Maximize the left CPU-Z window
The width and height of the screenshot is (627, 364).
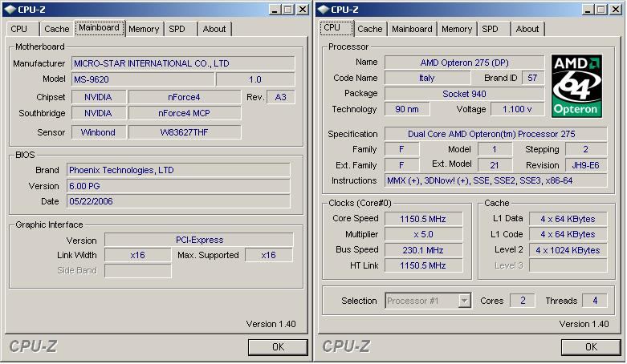(287, 9)
